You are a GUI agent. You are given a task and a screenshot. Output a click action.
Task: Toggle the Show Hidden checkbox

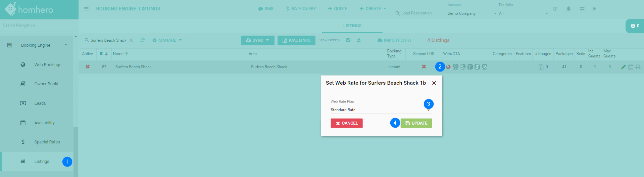348,40
